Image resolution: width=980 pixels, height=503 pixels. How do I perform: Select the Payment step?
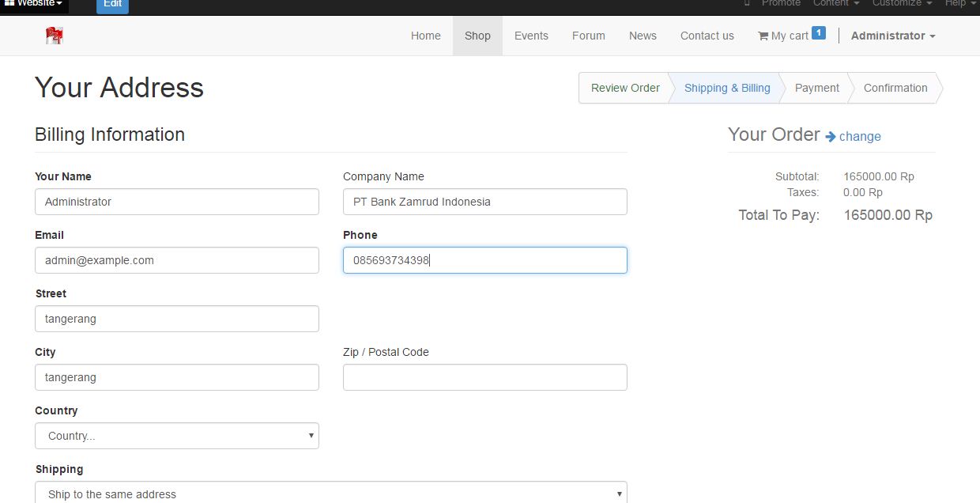click(x=817, y=88)
